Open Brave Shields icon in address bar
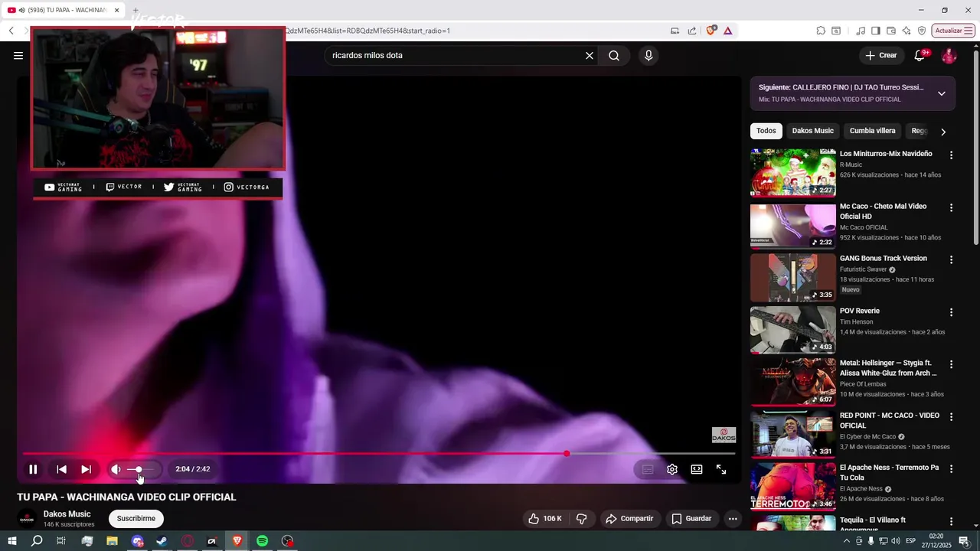980x551 pixels. (x=711, y=31)
